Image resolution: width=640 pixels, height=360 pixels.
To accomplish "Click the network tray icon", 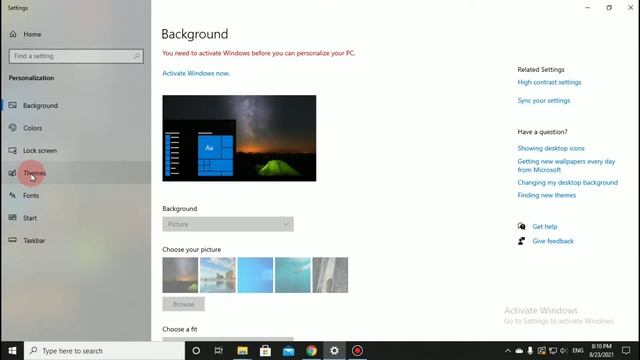I will [553, 351].
